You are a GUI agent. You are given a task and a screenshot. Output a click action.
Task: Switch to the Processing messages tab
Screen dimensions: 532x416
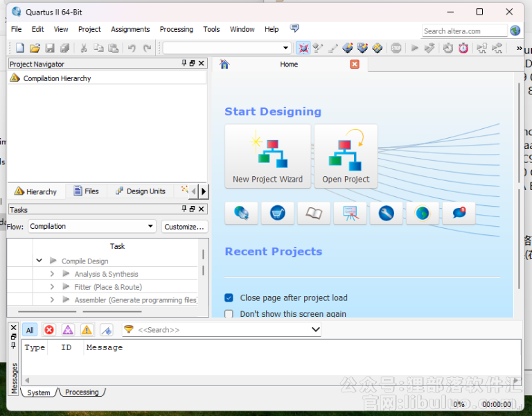pyautogui.click(x=82, y=392)
